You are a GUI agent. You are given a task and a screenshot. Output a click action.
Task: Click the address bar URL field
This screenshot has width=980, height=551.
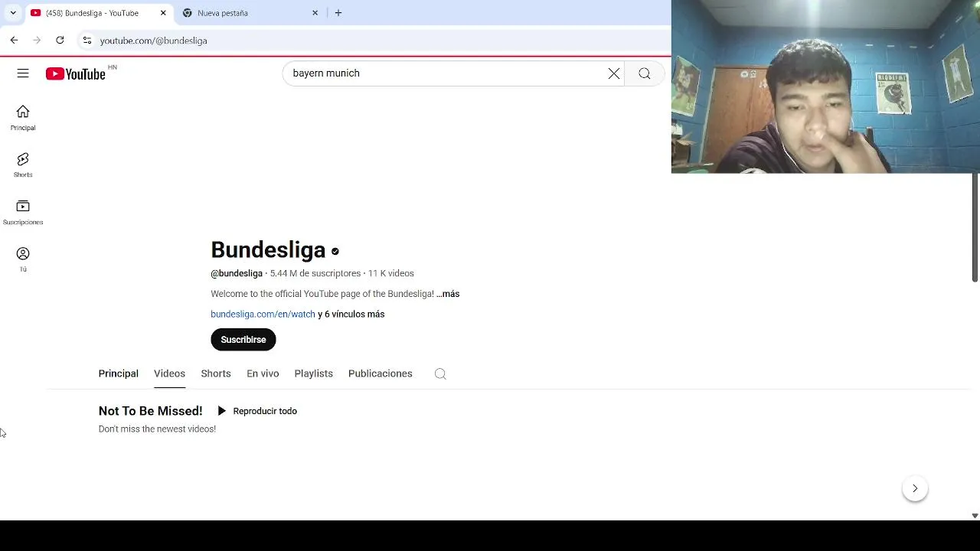click(375, 40)
